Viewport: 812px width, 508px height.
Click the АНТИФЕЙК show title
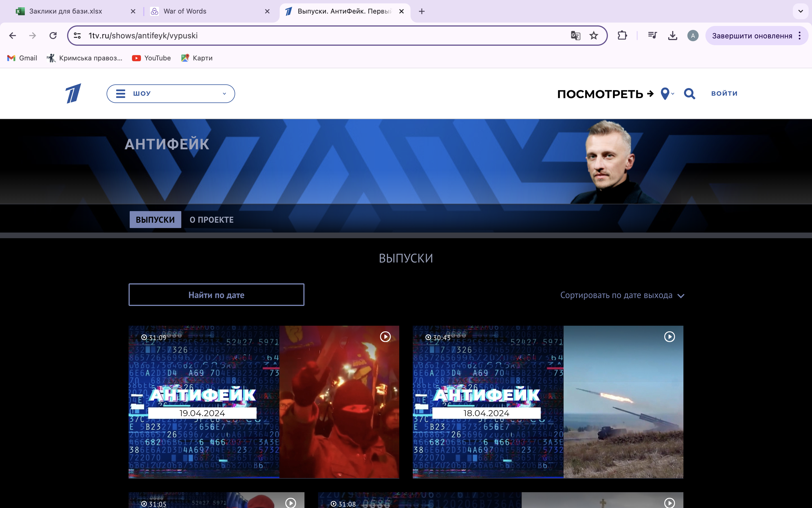(x=167, y=144)
